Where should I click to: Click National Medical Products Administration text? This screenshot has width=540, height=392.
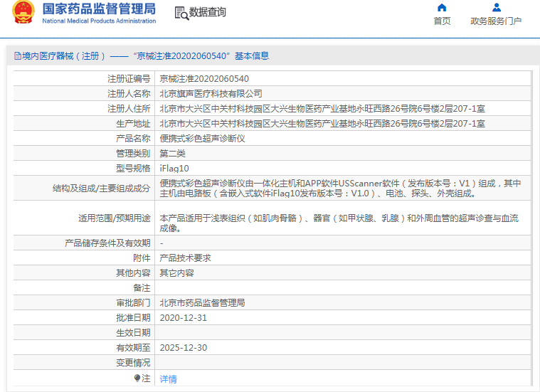[x=99, y=21]
